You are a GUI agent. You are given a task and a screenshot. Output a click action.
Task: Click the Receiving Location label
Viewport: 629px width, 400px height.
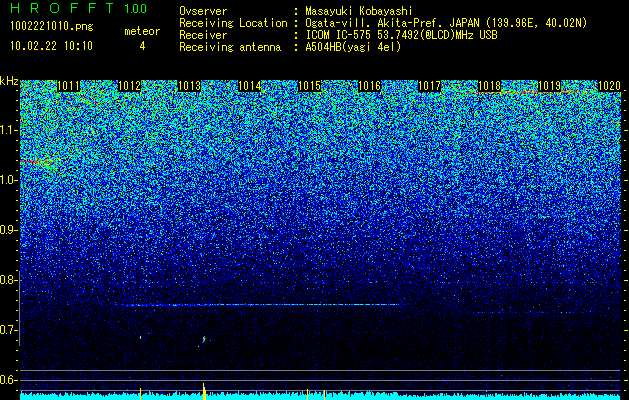pos(233,23)
